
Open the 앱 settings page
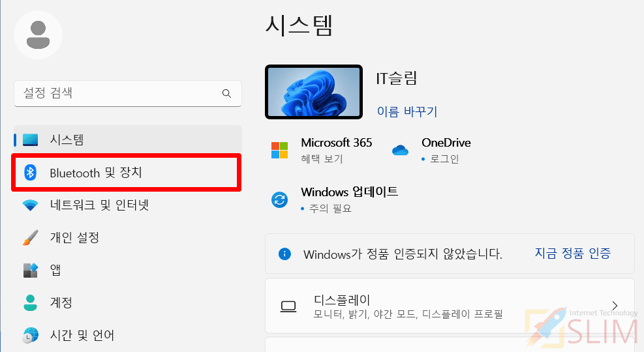tap(128, 270)
